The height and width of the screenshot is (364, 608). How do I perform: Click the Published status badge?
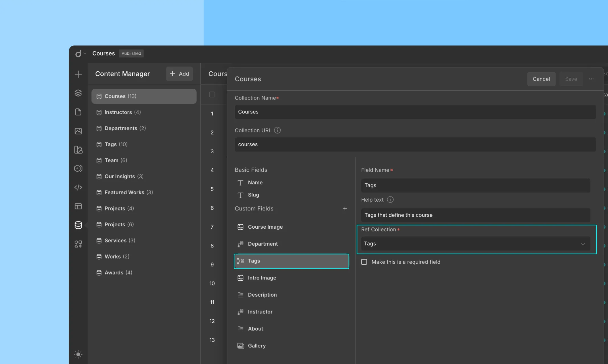pos(131,53)
